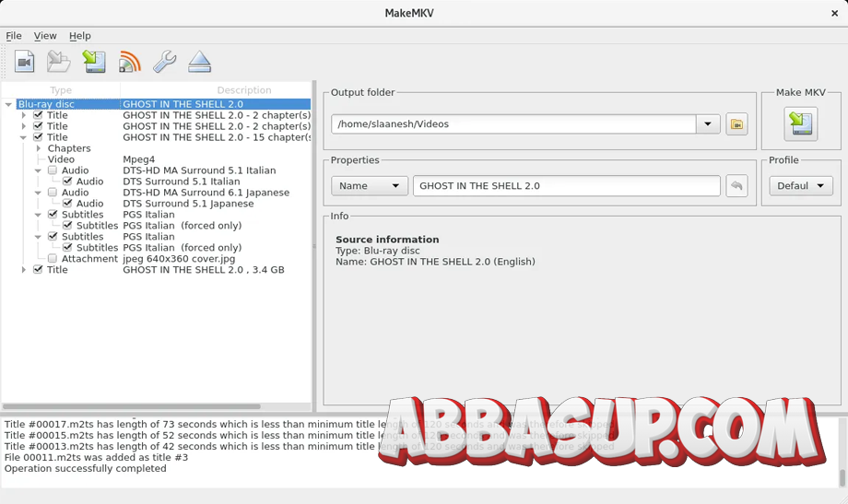Expand the 3.4 GB Title arrow
Image resolution: width=848 pixels, height=504 pixels.
[x=23, y=269]
